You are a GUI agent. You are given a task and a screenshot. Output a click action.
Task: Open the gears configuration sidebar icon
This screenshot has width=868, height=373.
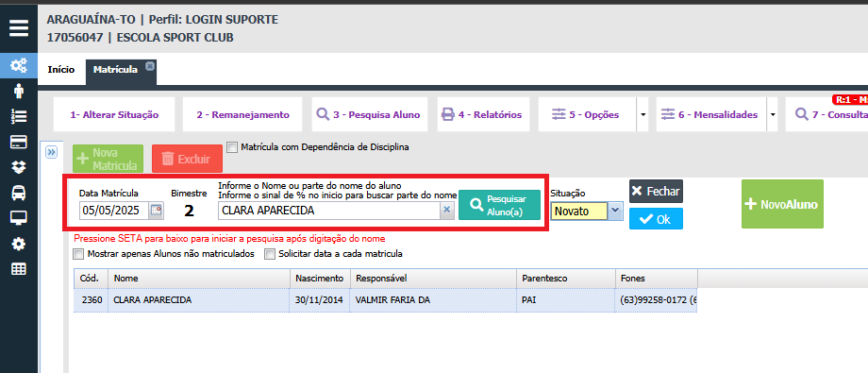point(18,66)
